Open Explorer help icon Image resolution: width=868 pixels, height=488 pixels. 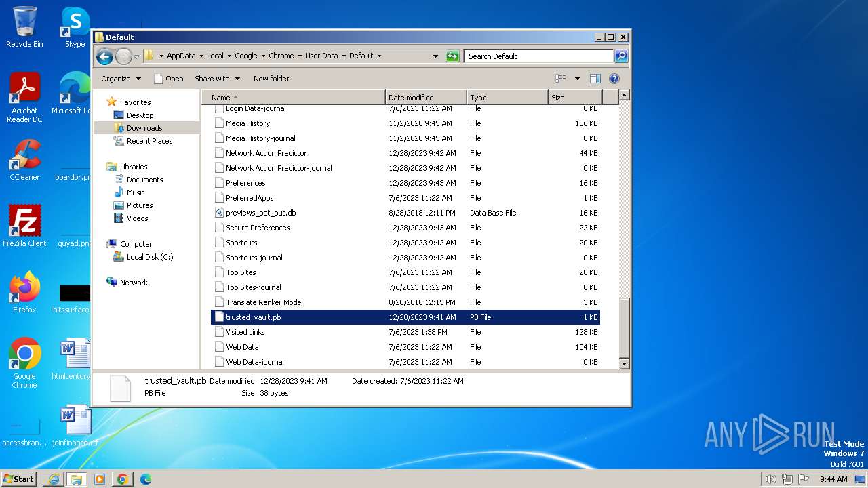pyautogui.click(x=614, y=79)
